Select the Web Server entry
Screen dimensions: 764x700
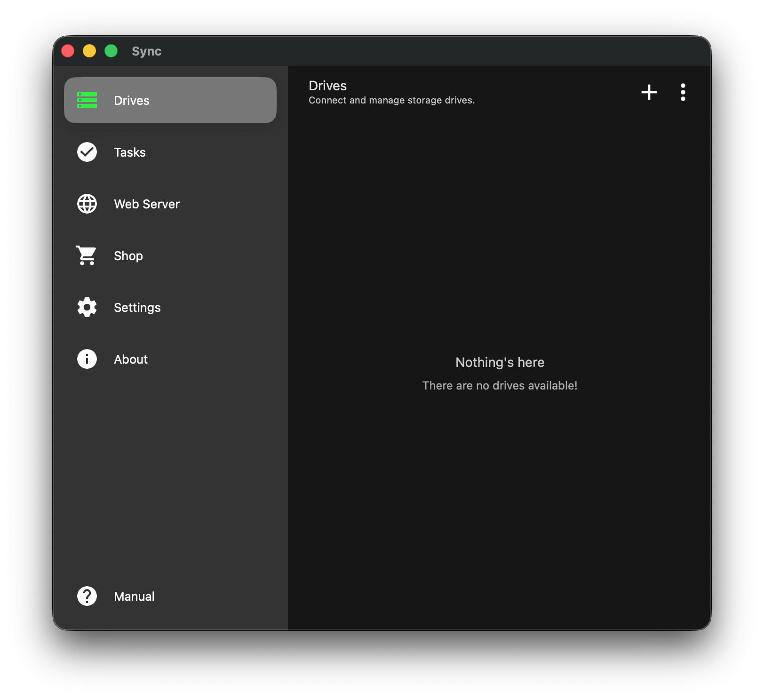(146, 204)
